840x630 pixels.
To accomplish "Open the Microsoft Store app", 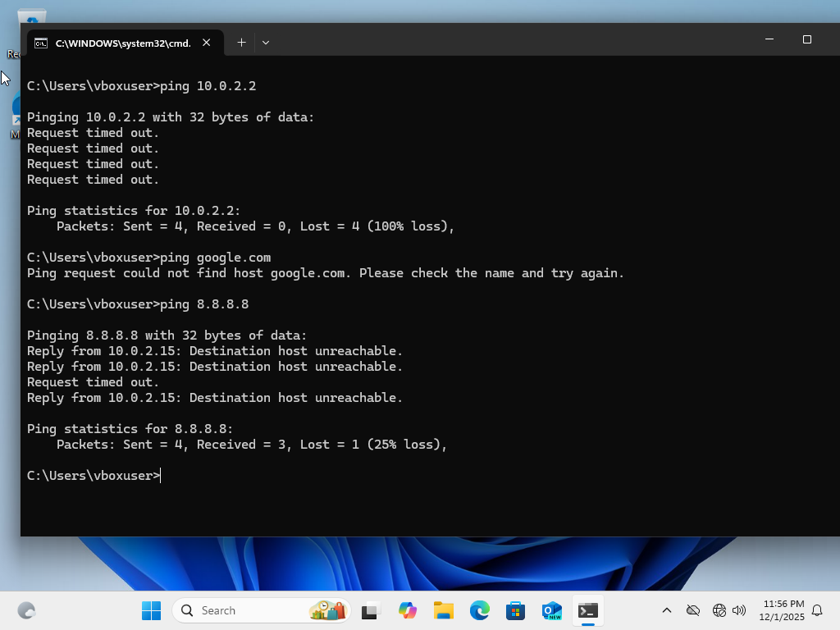I will click(x=515, y=610).
